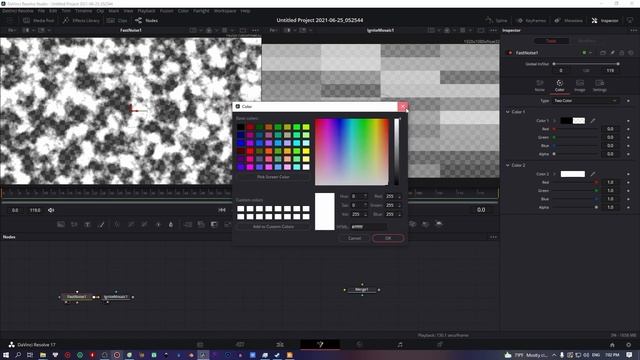
Task: Expand the Color 1 swatch disclosure arrow
Action: [x=555, y=120]
